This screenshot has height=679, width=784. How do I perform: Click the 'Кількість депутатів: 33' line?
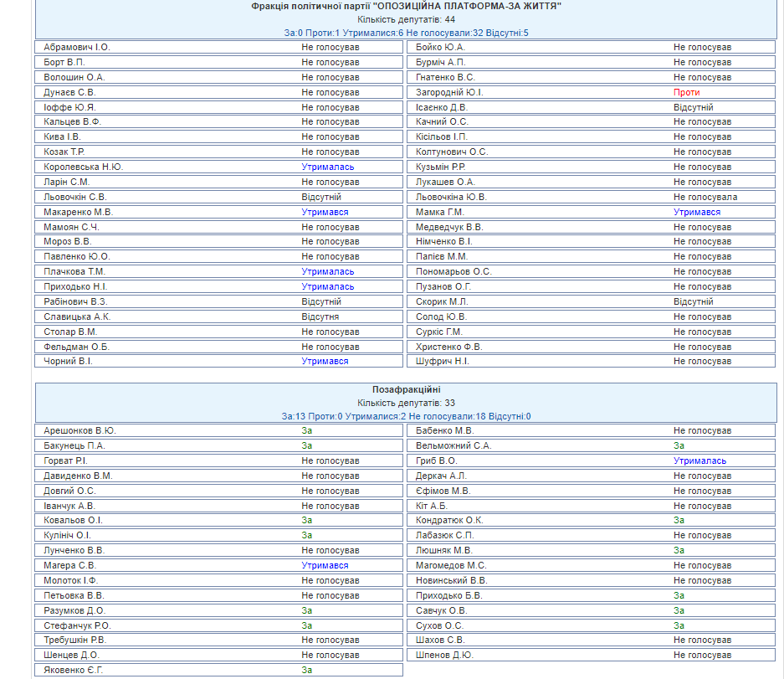pos(406,404)
